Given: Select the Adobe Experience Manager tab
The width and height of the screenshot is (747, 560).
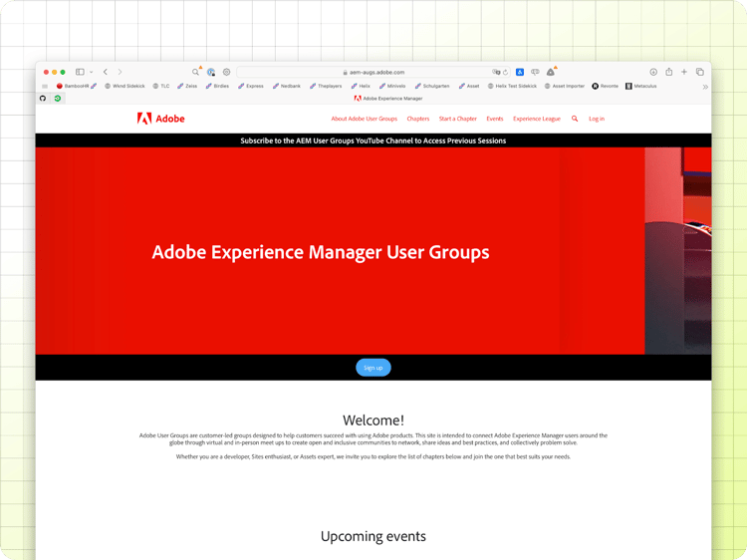Looking at the screenshot, I should 388,99.
